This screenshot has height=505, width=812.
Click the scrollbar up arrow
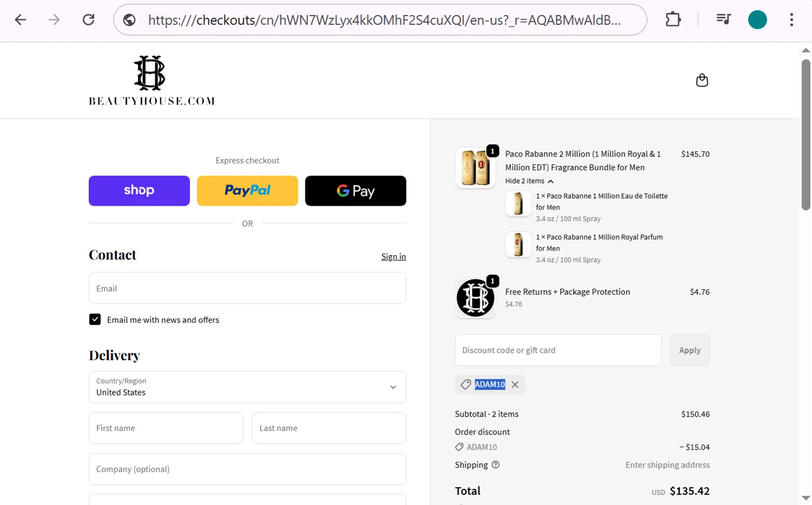(x=806, y=50)
